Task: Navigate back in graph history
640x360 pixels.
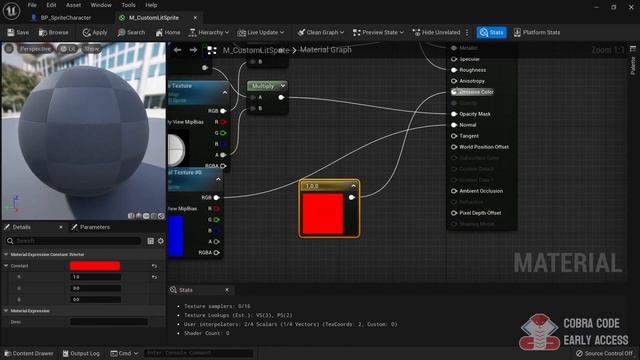Action: [x=177, y=50]
